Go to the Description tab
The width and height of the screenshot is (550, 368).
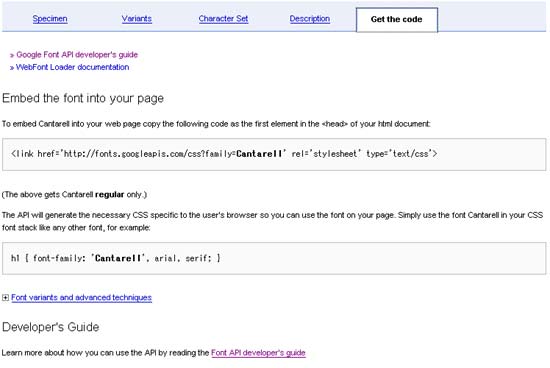(309, 19)
